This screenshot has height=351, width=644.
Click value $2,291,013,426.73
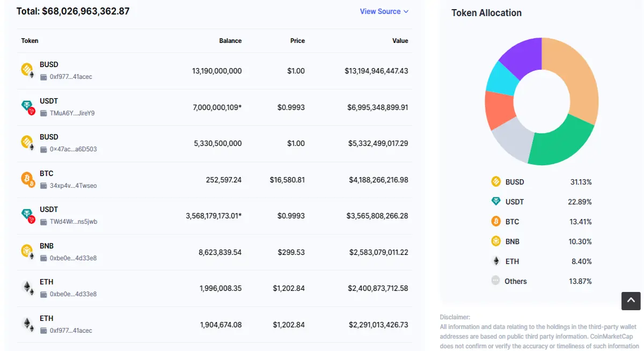pyautogui.click(x=378, y=325)
